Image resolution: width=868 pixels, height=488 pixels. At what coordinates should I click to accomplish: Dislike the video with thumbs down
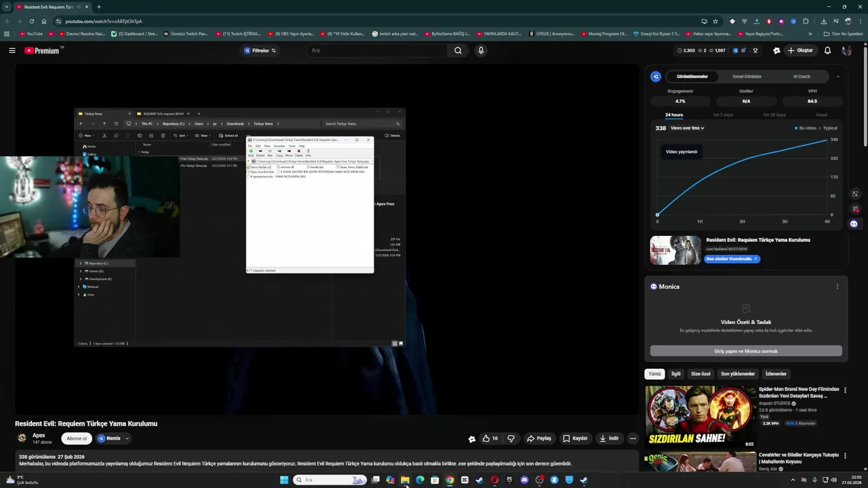point(511,439)
